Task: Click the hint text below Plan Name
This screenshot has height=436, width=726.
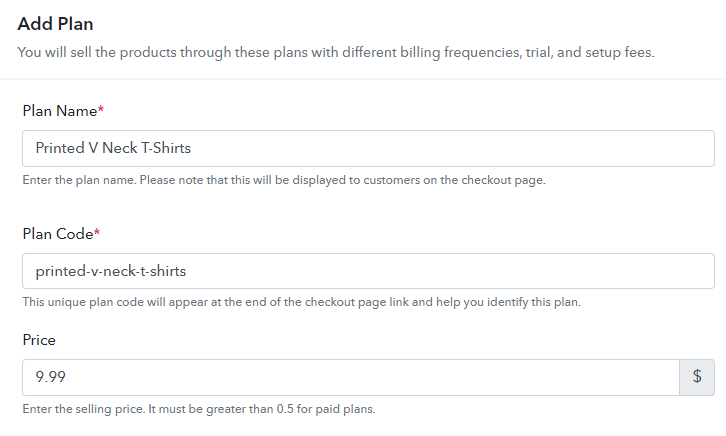Action: click(297, 181)
